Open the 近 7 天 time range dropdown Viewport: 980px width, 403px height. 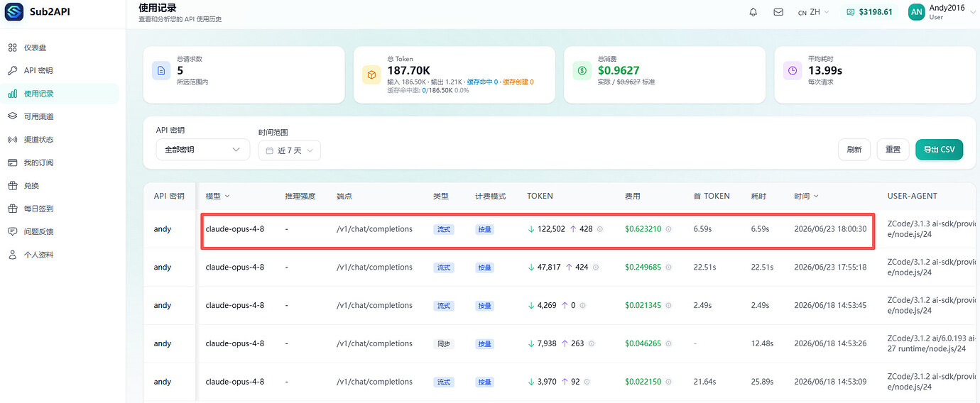(290, 150)
